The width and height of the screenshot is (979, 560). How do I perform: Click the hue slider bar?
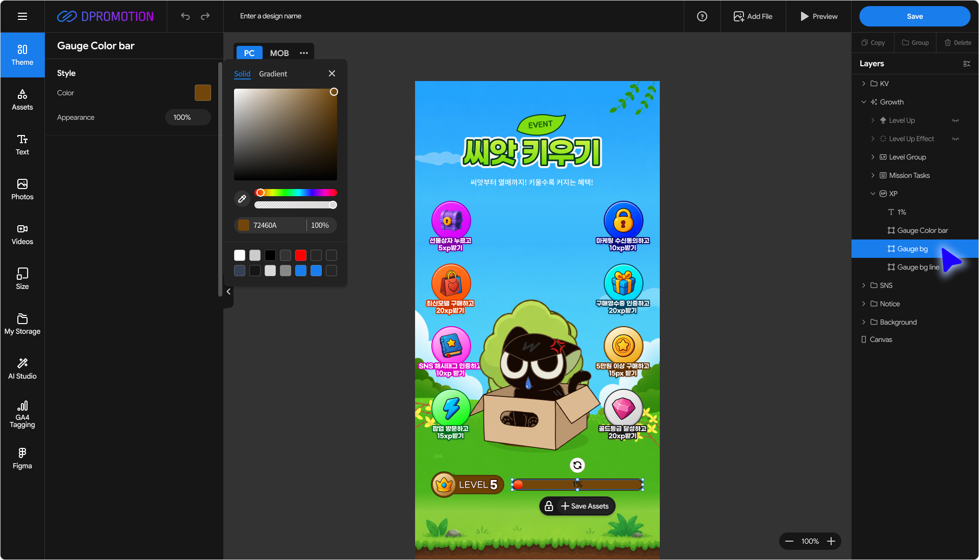(296, 193)
